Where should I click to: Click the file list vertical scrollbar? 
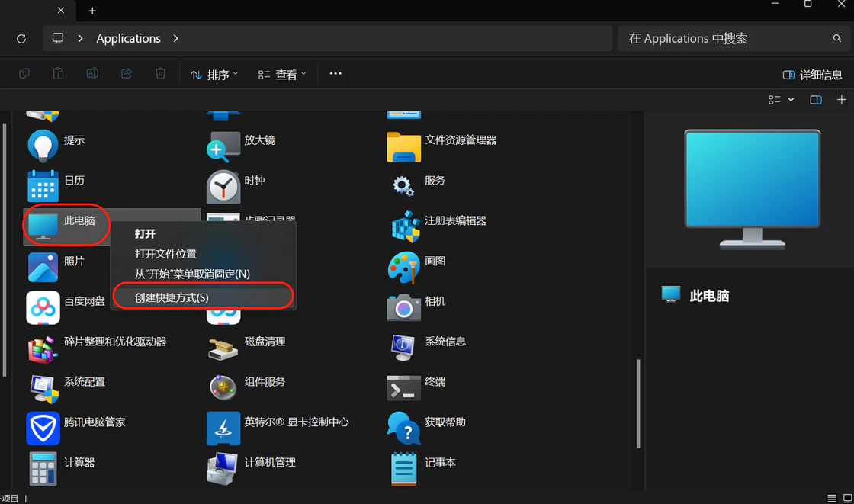(x=637, y=404)
